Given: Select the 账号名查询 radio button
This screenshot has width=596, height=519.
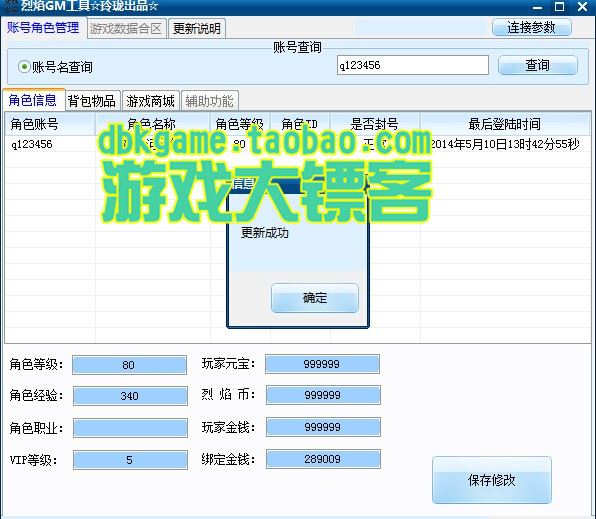Looking at the screenshot, I should tap(24, 67).
